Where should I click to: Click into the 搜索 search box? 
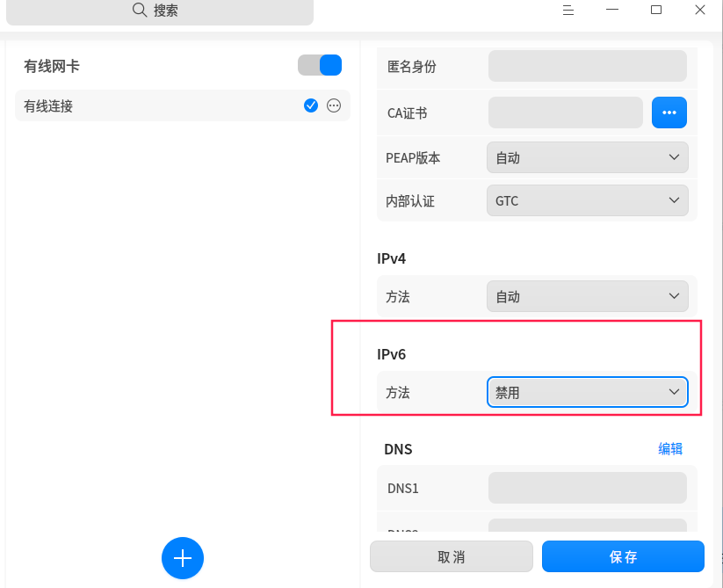pyautogui.click(x=160, y=11)
